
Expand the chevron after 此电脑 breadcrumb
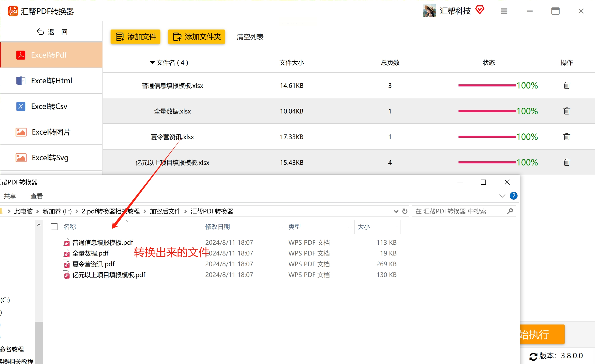tap(37, 211)
